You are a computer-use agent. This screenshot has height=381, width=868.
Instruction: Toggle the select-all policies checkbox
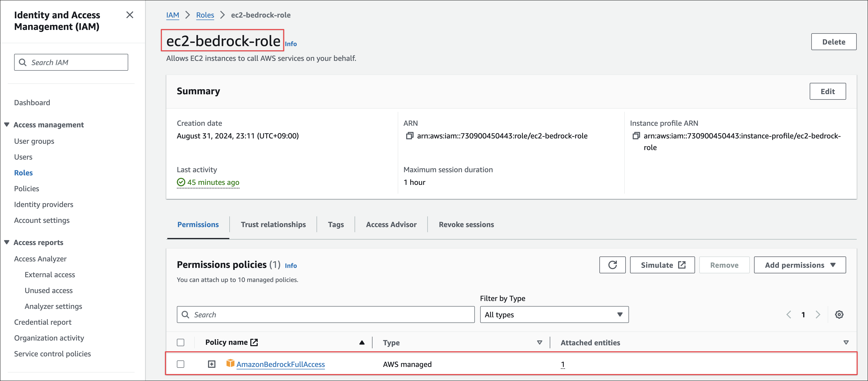point(181,342)
